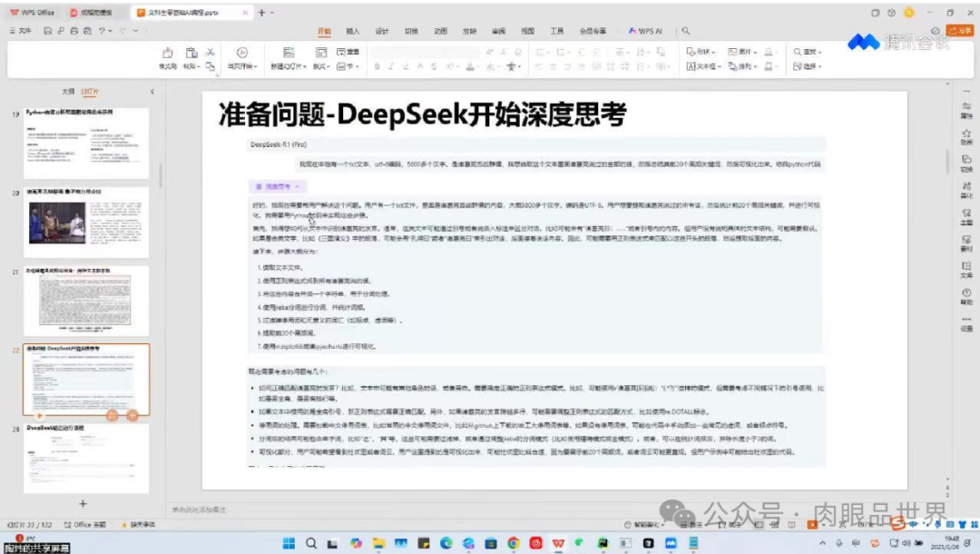Open Google Chrome from the taskbar

[x=513, y=543]
